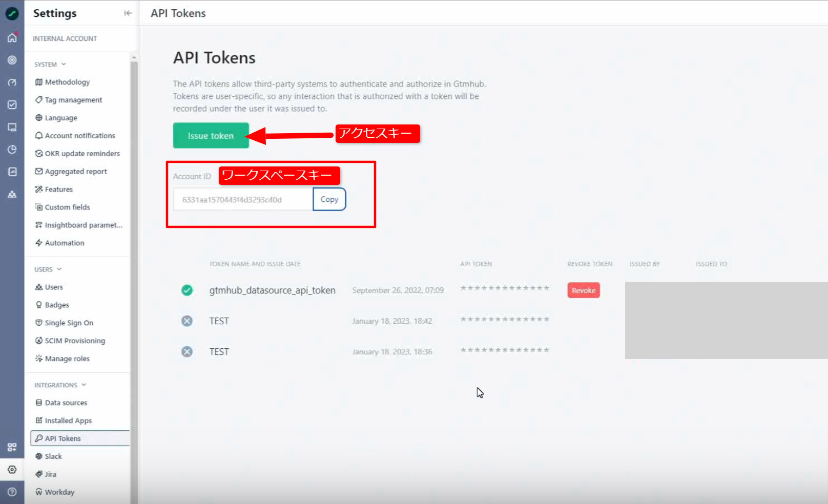Click the REVOKE TOKEN column header
Image resolution: width=828 pixels, height=504 pixels.
click(x=590, y=264)
